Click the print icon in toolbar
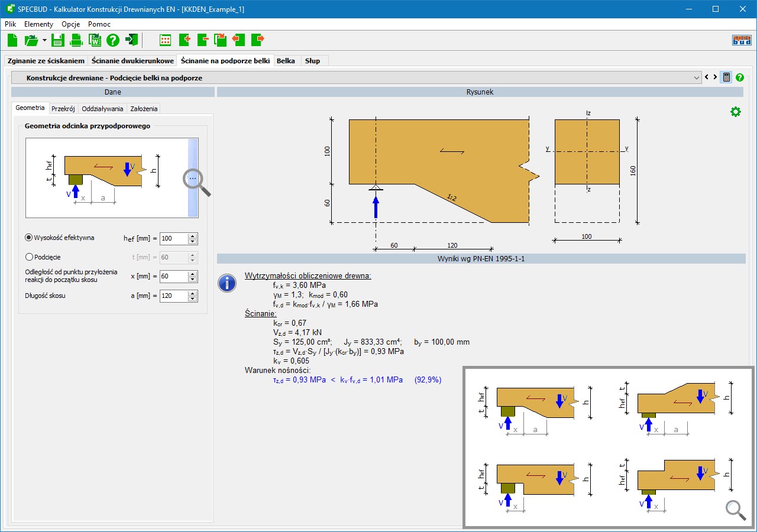 click(76, 40)
